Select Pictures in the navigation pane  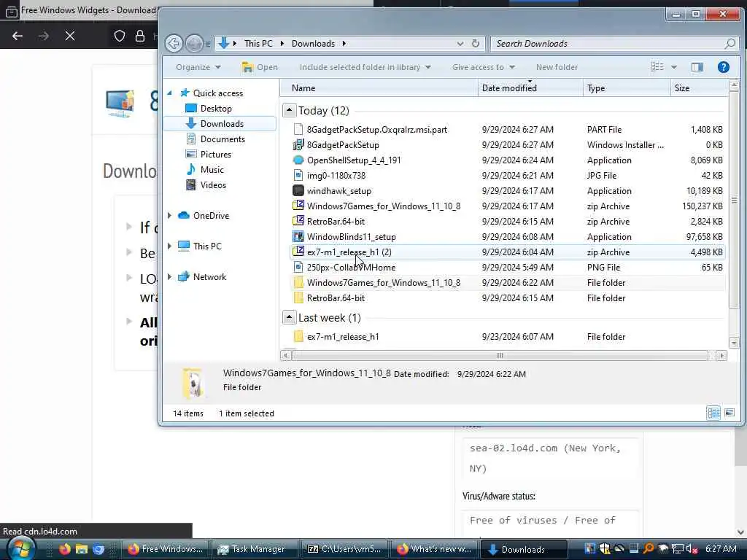click(215, 155)
